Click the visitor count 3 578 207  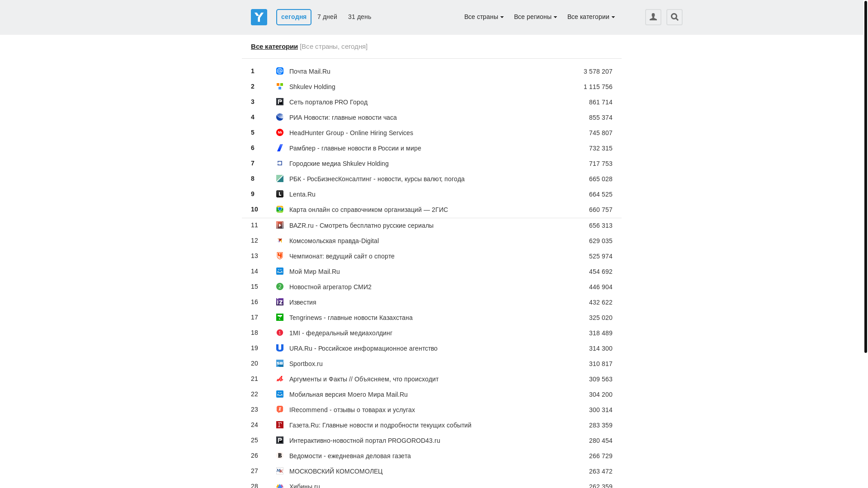coord(598,71)
